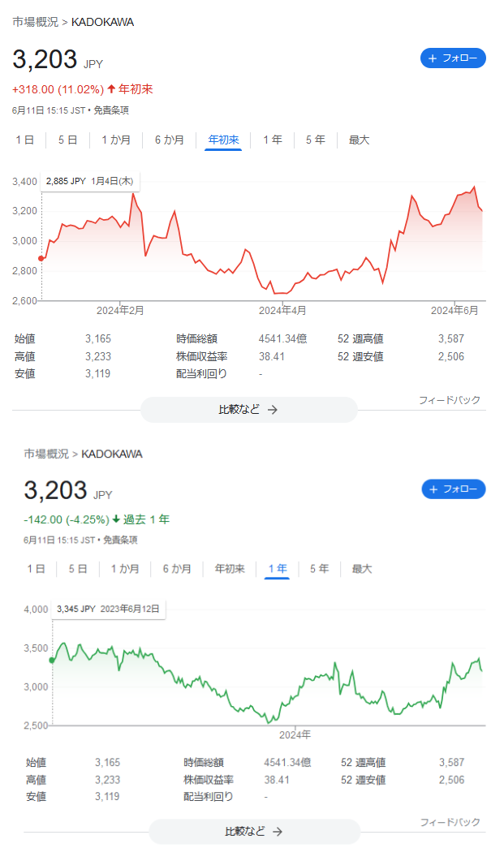The width and height of the screenshot is (504, 861).
Task: Switch upper chart to 1か月 range
Action: click(x=116, y=140)
